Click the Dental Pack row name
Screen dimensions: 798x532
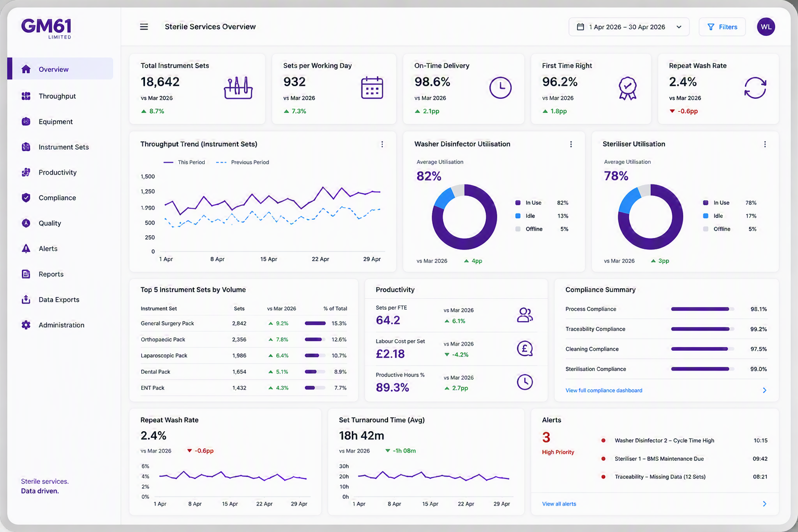point(155,371)
